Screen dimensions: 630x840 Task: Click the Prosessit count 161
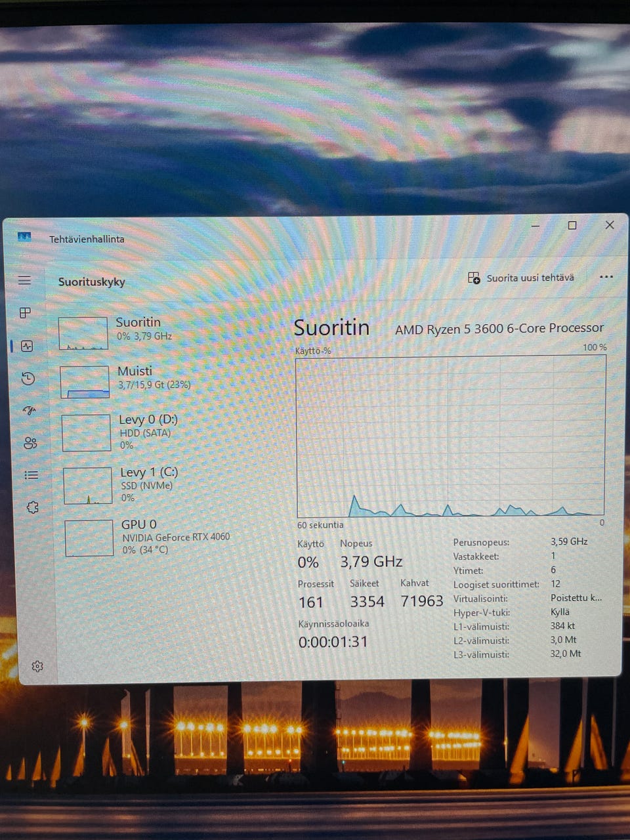point(311,602)
